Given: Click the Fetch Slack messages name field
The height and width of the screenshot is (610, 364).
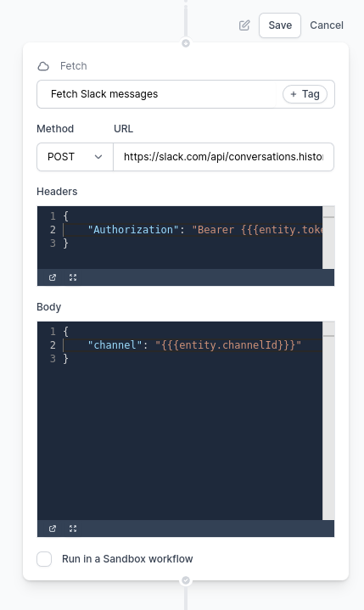Looking at the screenshot, I should click(157, 94).
